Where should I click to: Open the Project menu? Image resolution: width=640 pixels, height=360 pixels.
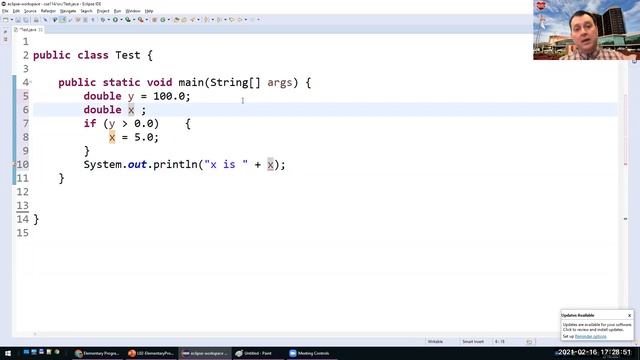[103, 11]
